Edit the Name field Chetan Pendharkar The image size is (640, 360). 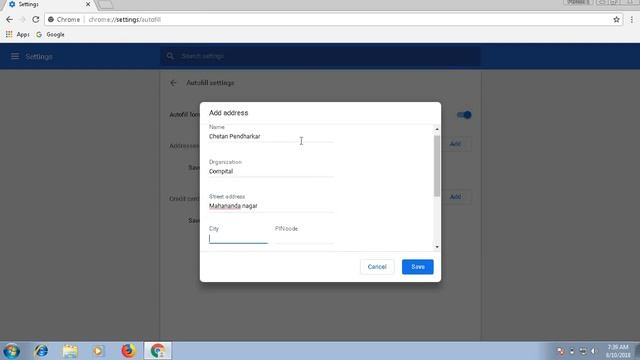tap(271, 136)
